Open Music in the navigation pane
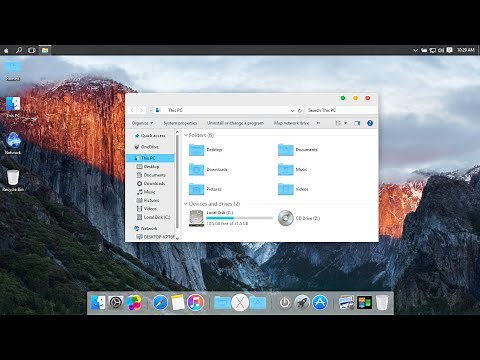 [146, 192]
